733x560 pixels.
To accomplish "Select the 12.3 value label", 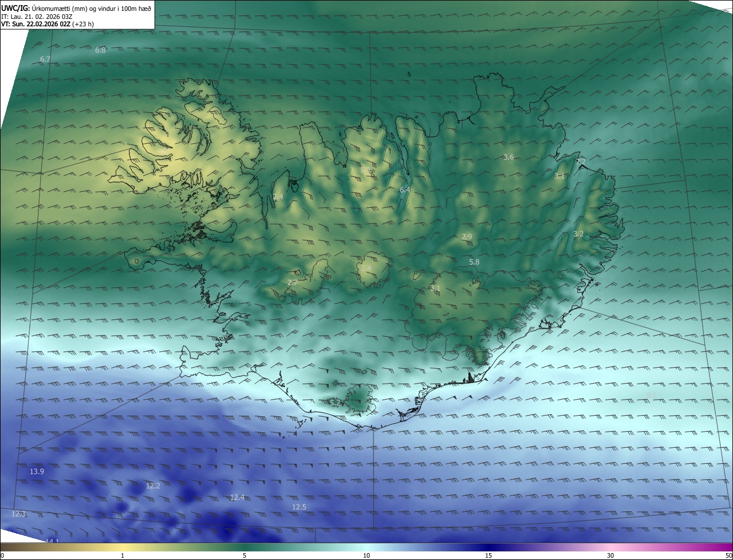I will click(x=19, y=514).
